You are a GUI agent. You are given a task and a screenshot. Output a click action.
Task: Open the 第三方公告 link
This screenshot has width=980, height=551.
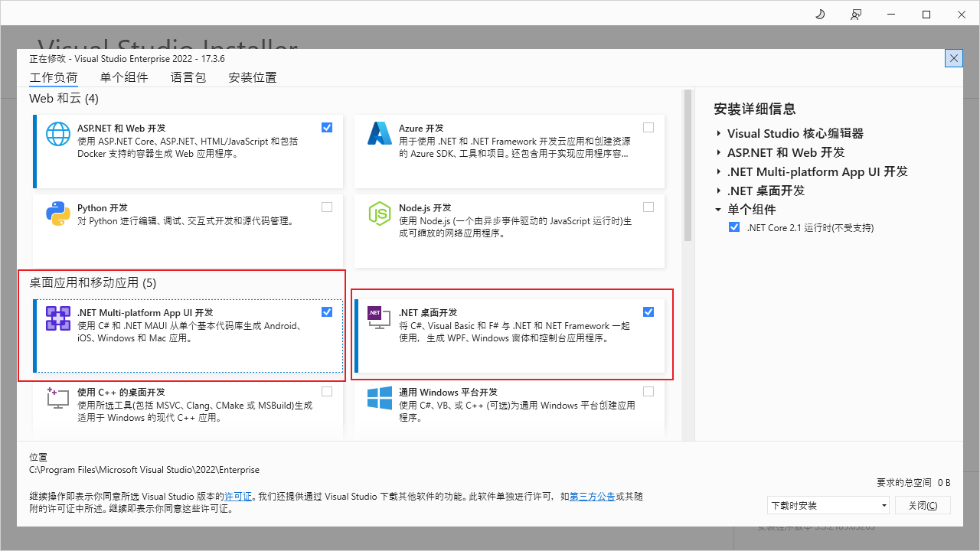(592, 496)
